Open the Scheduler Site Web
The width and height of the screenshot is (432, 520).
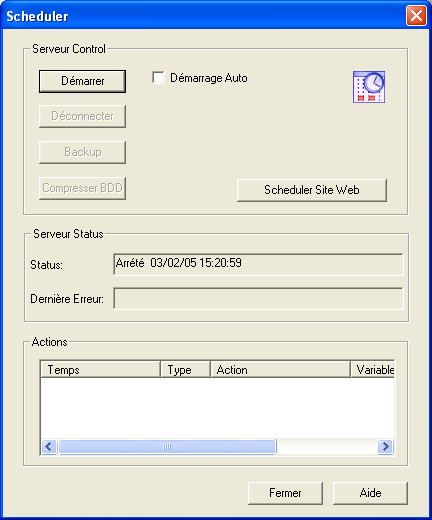tap(312, 190)
